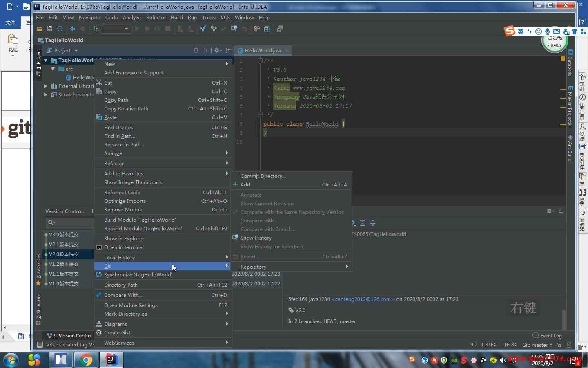Image resolution: width=588 pixels, height=368 pixels.
Task: Choose Copy Relative Path from context menu
Action: click(163, 108)
